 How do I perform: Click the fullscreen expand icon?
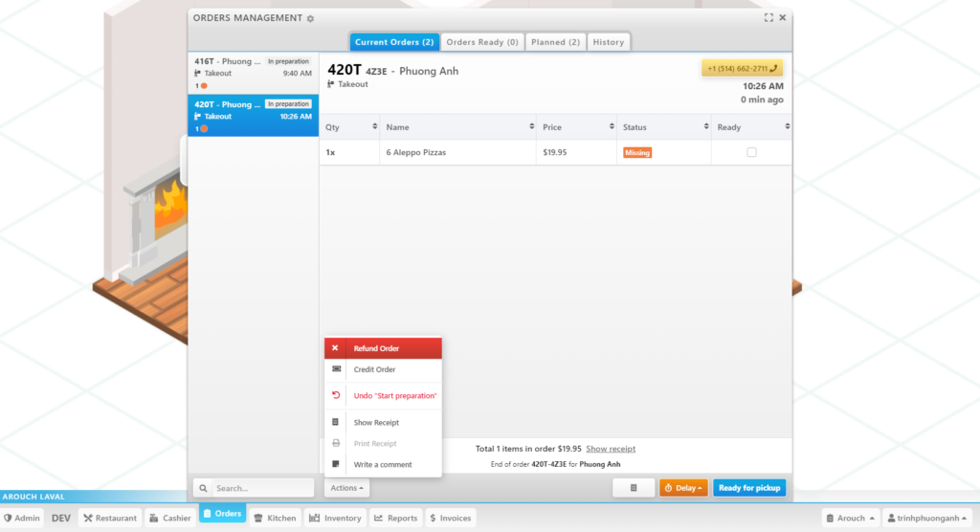click(x=768, y=17)
